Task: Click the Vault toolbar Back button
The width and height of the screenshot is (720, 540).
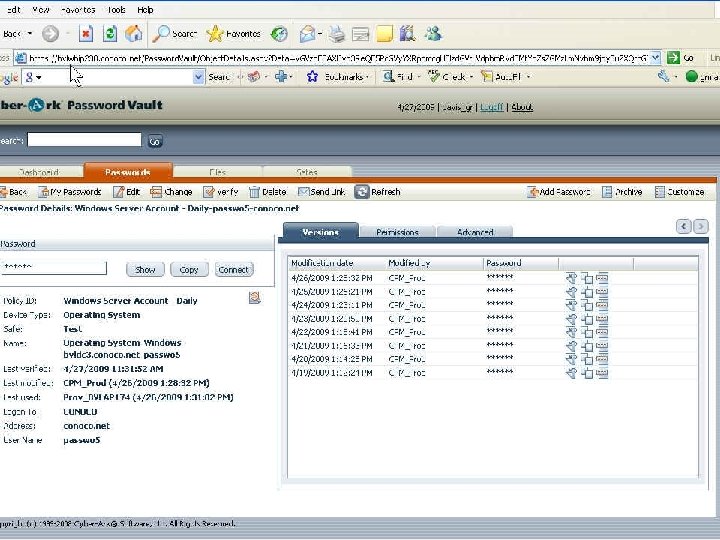Action: click(13, 192)
